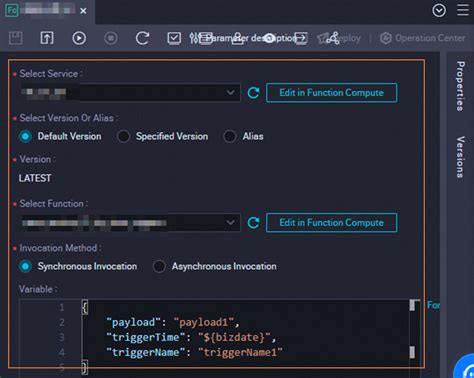Click the eye preview icon in toolbar
Image resolution: width=474 pixels, height=378 pixels.
click(x=269, y=38)
